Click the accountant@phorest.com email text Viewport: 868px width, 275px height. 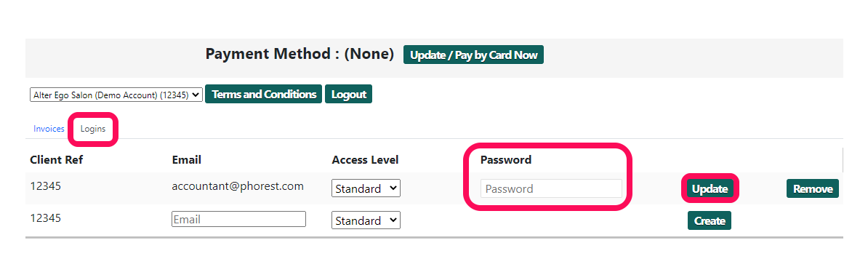(x=238, y=186)
